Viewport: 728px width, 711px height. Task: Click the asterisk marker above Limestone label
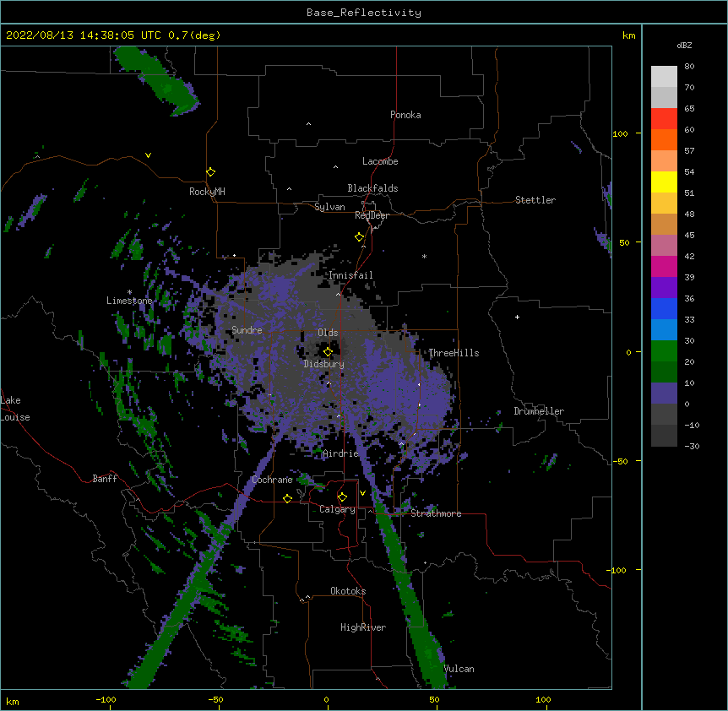coord(129,292)
